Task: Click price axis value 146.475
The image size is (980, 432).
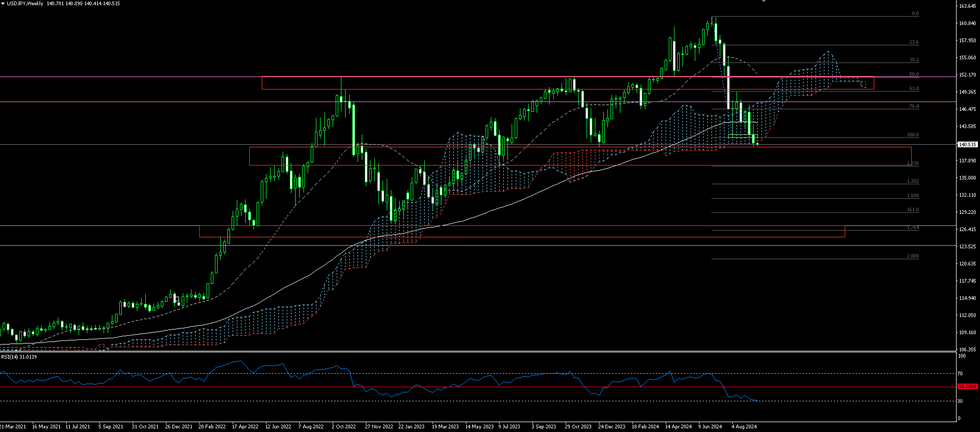Action: (x=968, y=109)
